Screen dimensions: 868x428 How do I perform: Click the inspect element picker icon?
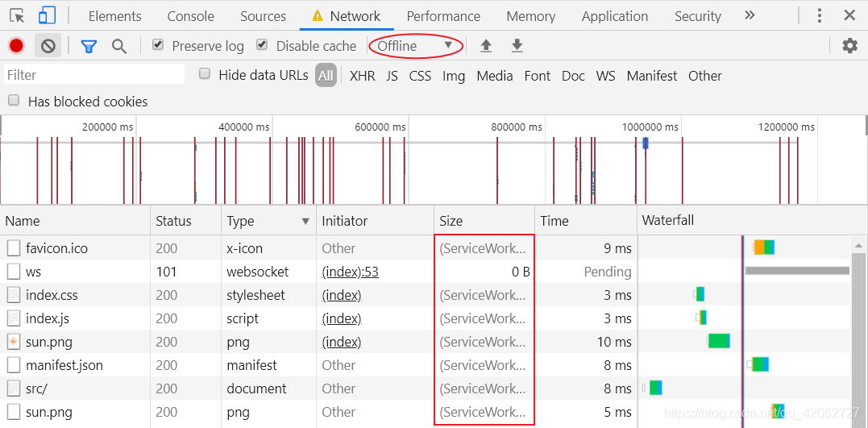(x=17, y=15)
